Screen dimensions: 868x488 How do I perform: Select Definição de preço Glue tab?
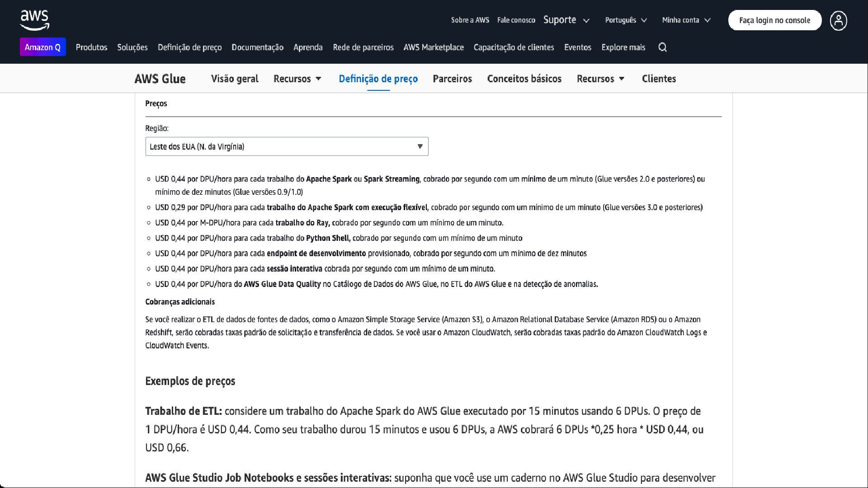click(378, 79)
